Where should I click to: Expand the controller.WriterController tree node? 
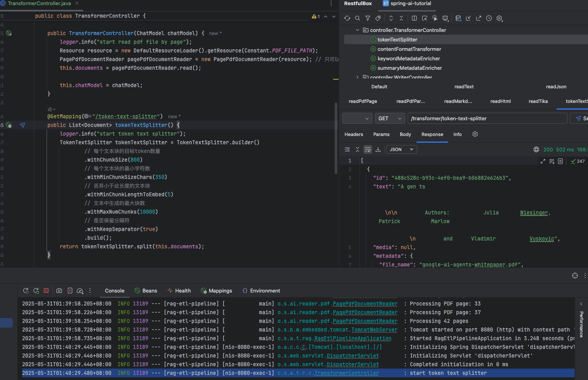358,77
